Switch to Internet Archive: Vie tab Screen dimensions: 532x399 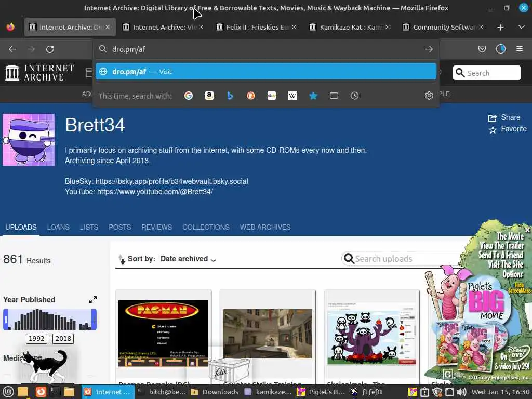pos(160,27)
